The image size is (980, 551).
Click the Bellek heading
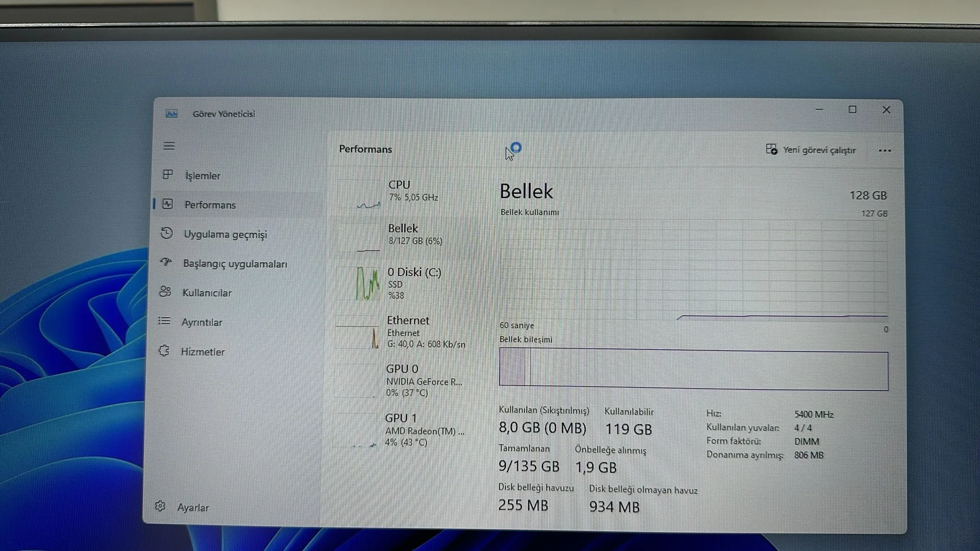tap(526, 191)
